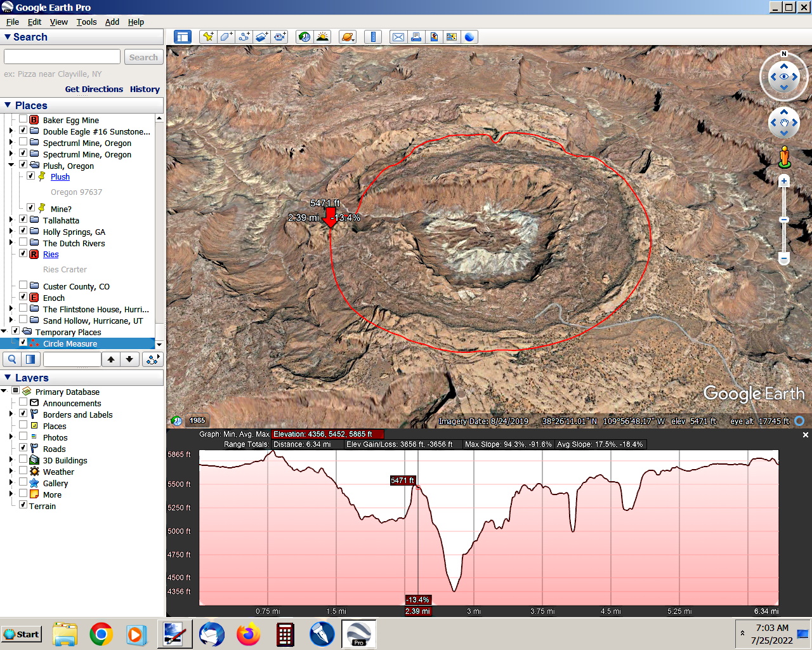Launch Google Earth web icon
The height and width of the screenshot is (650, 812).
(469, 37)
